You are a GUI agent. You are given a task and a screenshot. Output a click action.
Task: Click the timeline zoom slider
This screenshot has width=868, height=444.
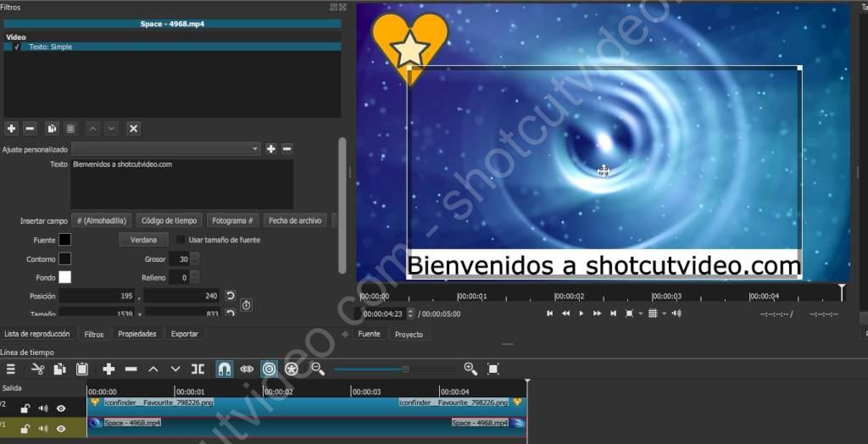click(x=394, y=369)
